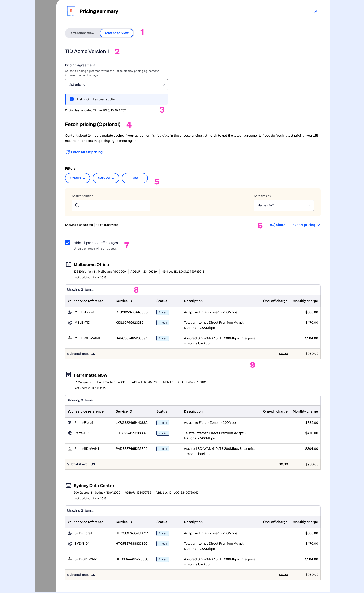This screenshot has height=593, width=364.
Task: Click the router icon beside SYD-SD-WAN1
Action: [x=70, y=559]
